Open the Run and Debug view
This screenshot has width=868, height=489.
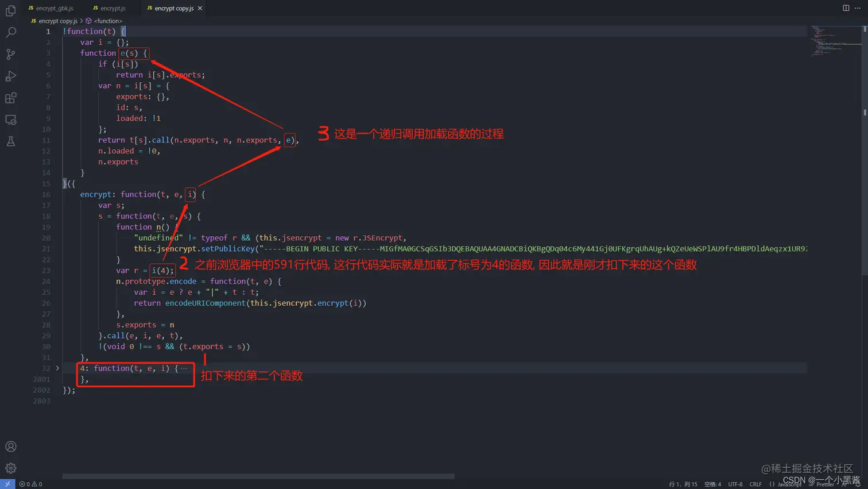point(10,76)
